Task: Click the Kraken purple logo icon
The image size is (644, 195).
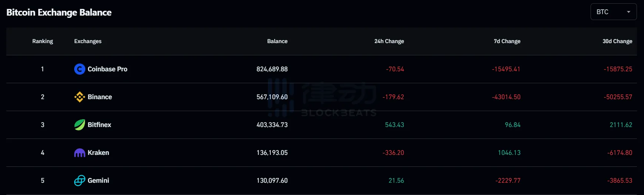Action: pyautogui.click(x=80, y=153)
